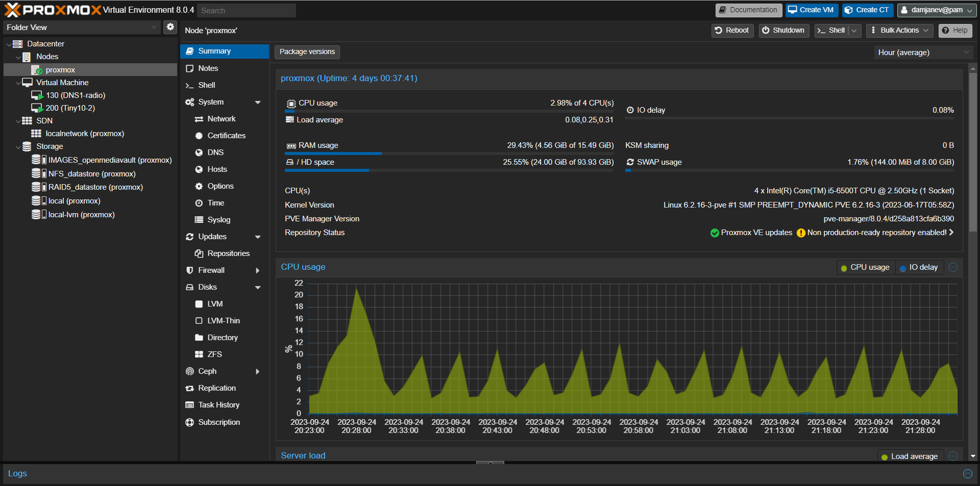Screen dimensions: 980x486
Task: Open the Documentation button
Action: click(748, 10)
